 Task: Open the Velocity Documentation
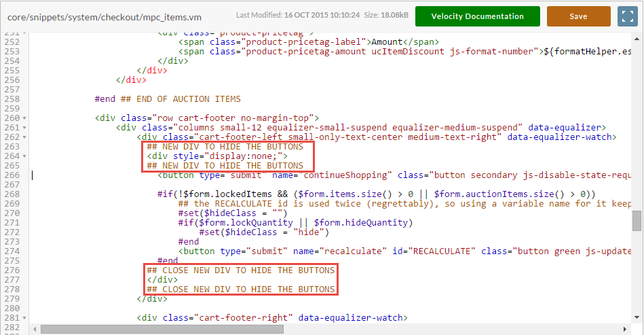pyautogui.click(x=477, y=16)
